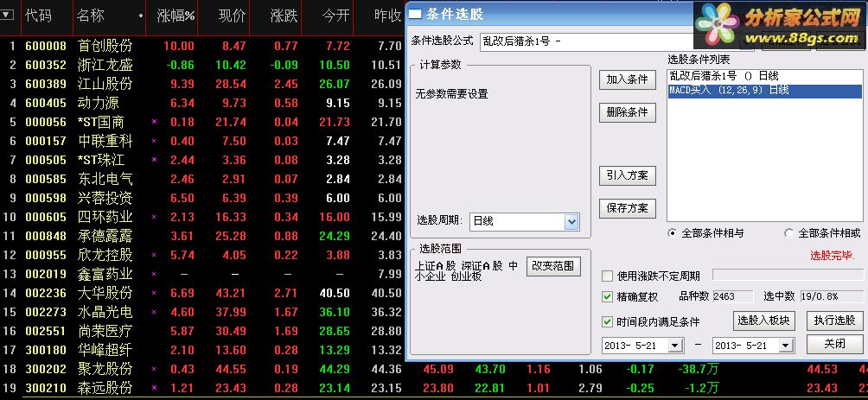The image size is (868, 400).
Task: Click the 执行选股 button
Action: tap(834, 321)
